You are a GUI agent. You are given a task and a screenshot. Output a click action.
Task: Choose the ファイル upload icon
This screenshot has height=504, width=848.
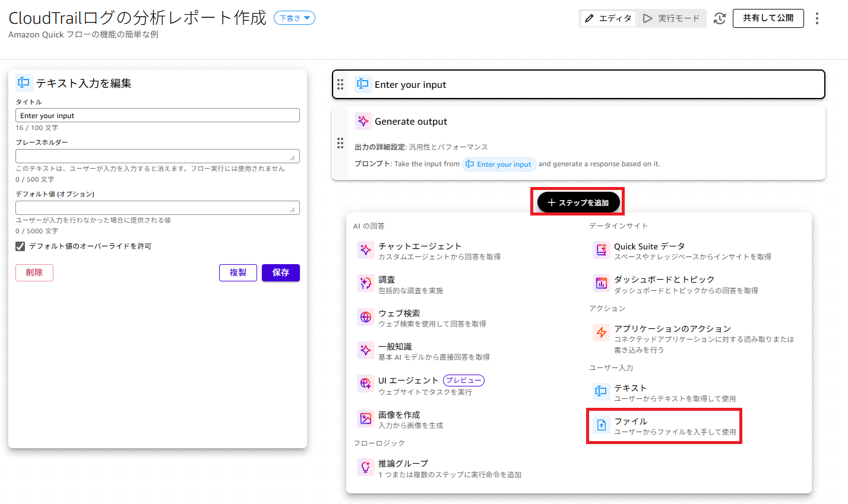click(x=601, y=425)
